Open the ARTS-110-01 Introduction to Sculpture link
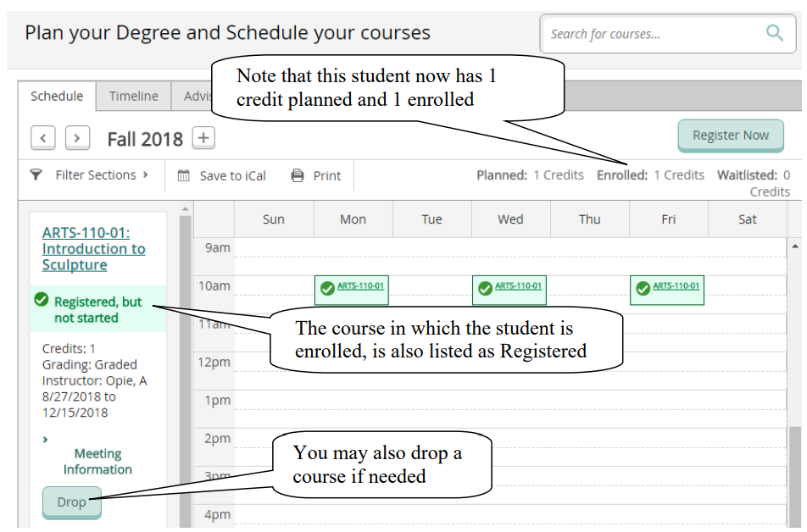 93,248
